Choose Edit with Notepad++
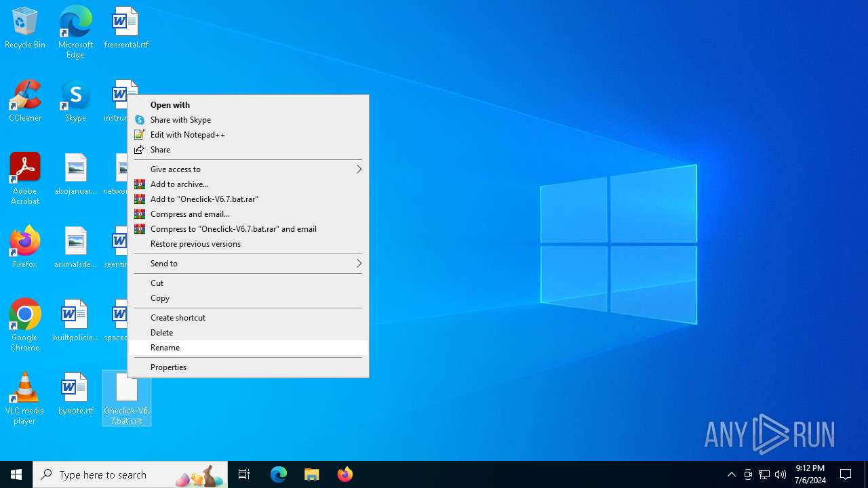868x488 pixels. 248,135
